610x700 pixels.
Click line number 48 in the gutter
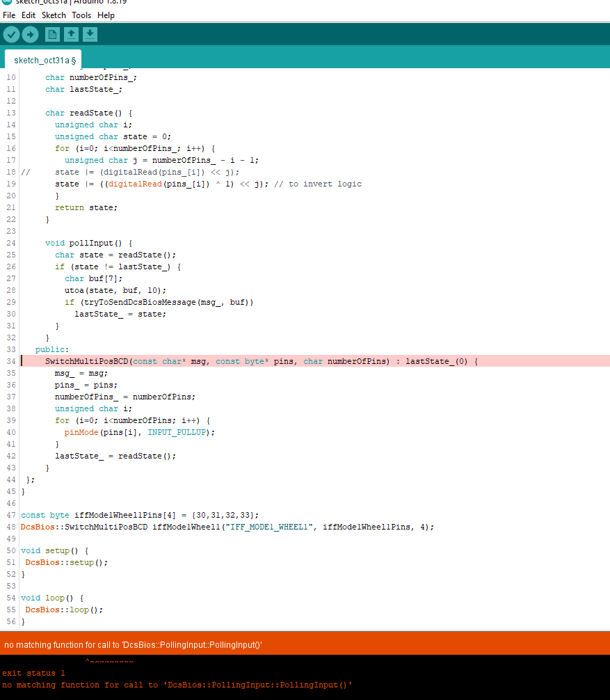(10, 527)
